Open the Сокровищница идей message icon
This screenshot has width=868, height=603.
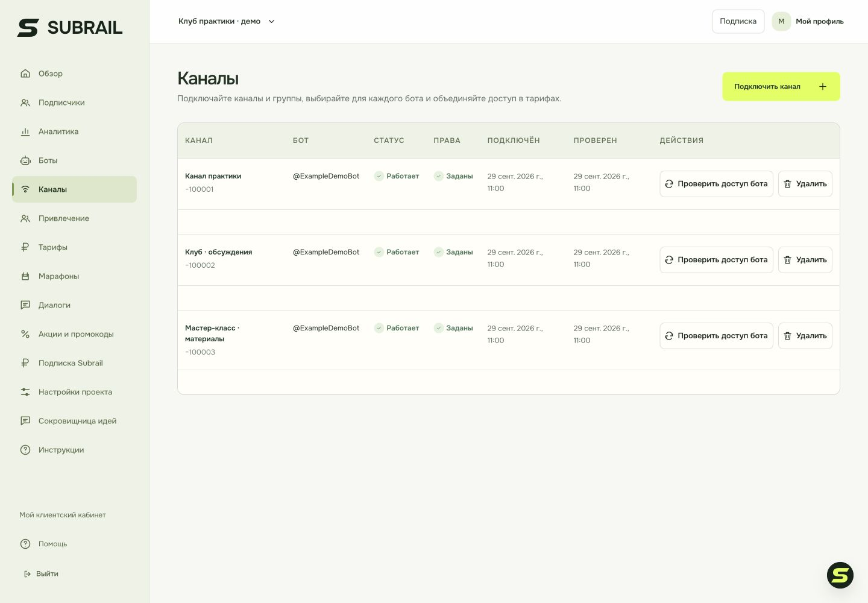(x=25, y=421)
